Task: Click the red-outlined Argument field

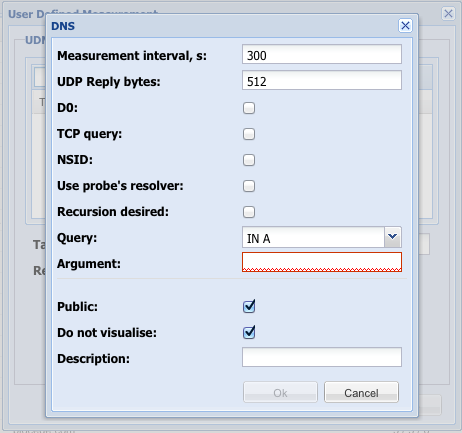Action: 322,262
